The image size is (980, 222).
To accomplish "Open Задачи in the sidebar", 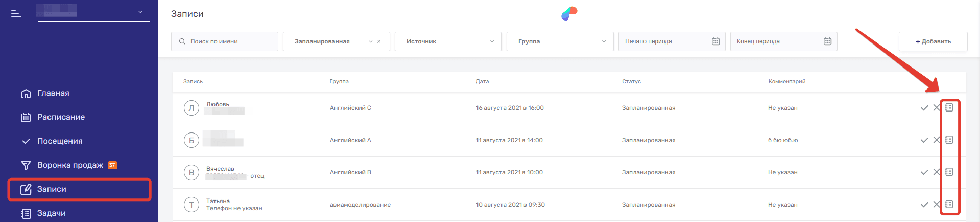I will point(51,213).
